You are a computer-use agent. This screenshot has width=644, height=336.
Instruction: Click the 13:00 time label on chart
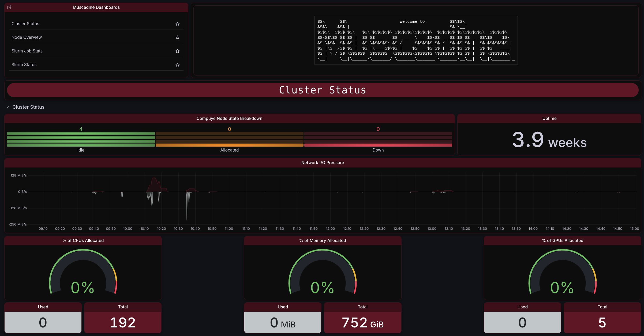(x=432, y=229)
